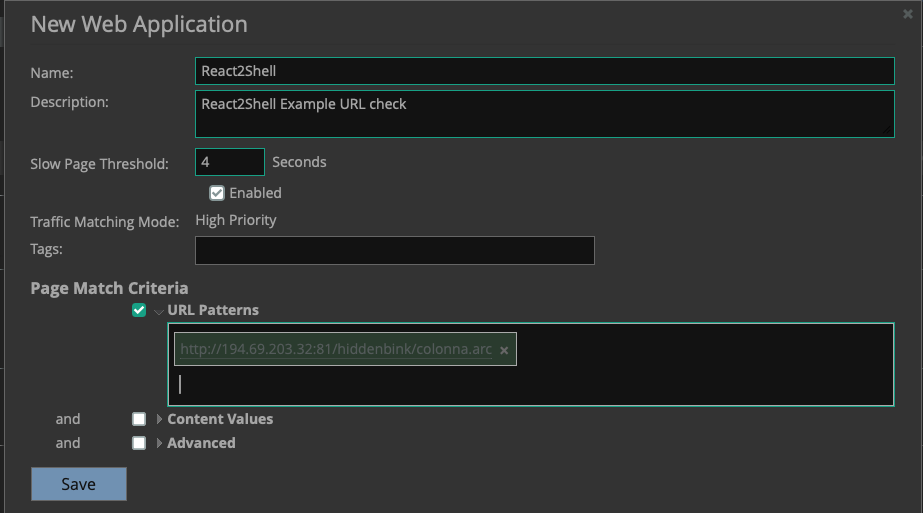Select the 194.69.203.32 URL pattern chip
Viewport: 923px width, 513px height.
point(335,350)
